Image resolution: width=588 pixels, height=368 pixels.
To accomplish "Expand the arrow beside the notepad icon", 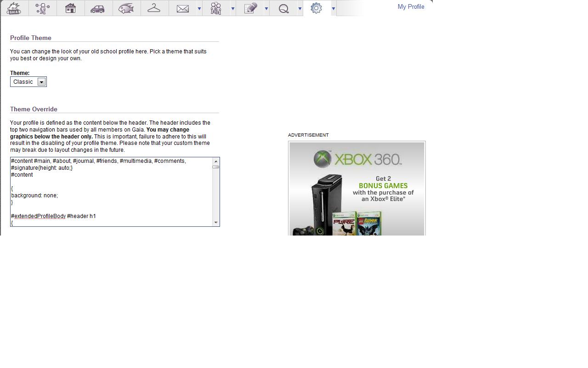I will click(x=266, y=9).
